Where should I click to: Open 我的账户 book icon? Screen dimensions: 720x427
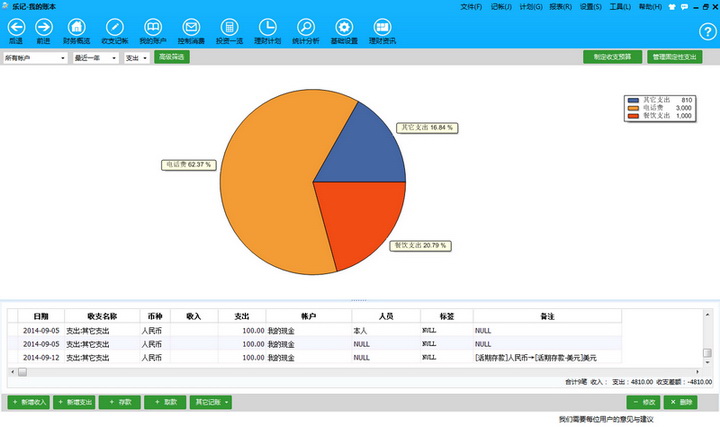[x=153, y=28]
